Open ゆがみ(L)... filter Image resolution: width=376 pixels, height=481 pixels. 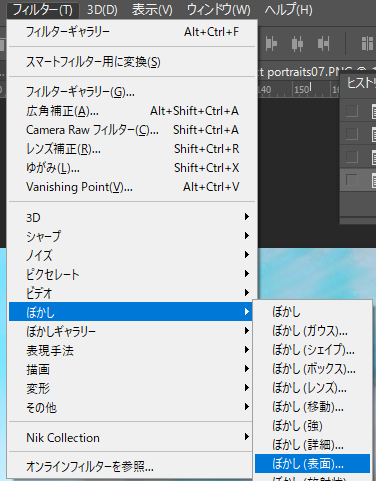(x=132, y=168)
